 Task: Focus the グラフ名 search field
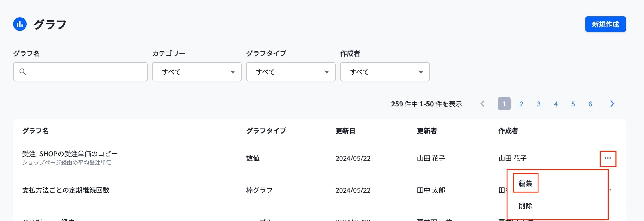tap(80, 72)
